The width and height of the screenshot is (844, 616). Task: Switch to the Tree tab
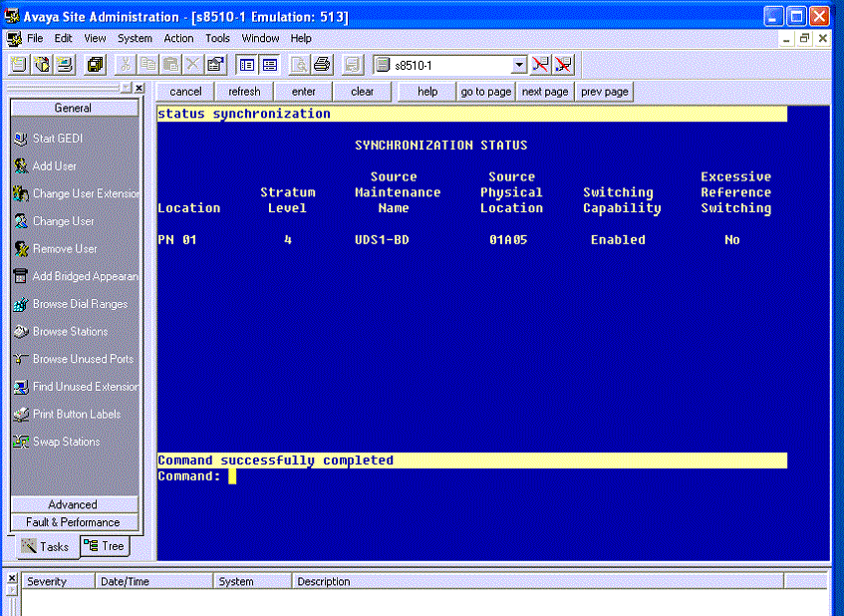(105, 546)
